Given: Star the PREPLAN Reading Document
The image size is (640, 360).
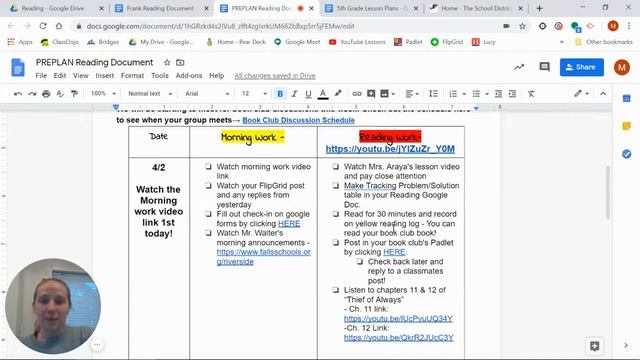Looking at the screenshot, I should point(167,62).
